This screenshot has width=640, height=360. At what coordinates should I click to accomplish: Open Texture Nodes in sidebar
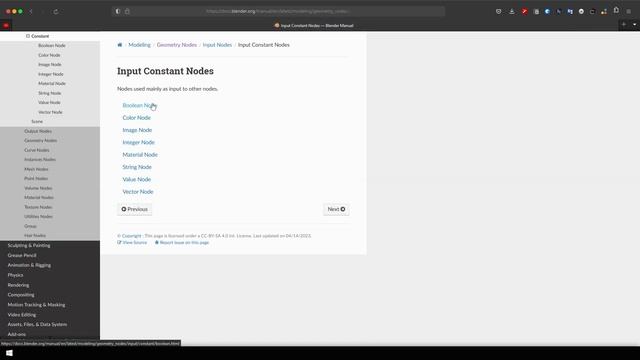coord(38,207)
